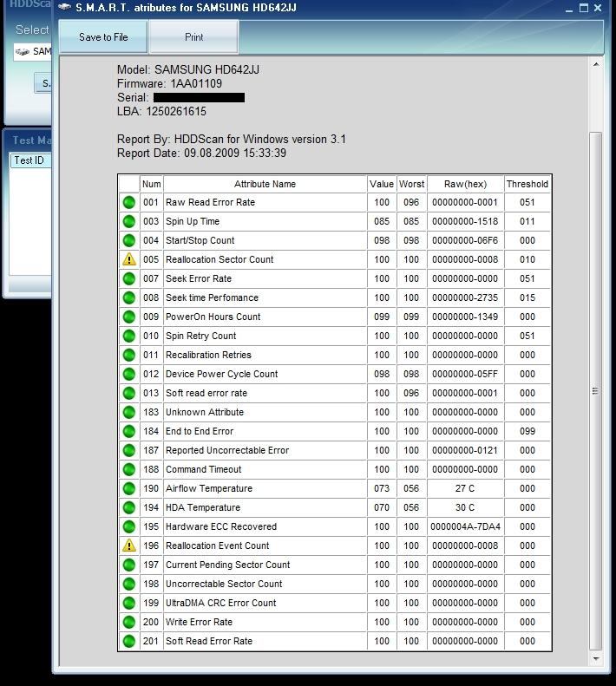Select raw value 00000000-1518 for Spin Up Time
Screen dimensions: 616x686
pos(465,221)
